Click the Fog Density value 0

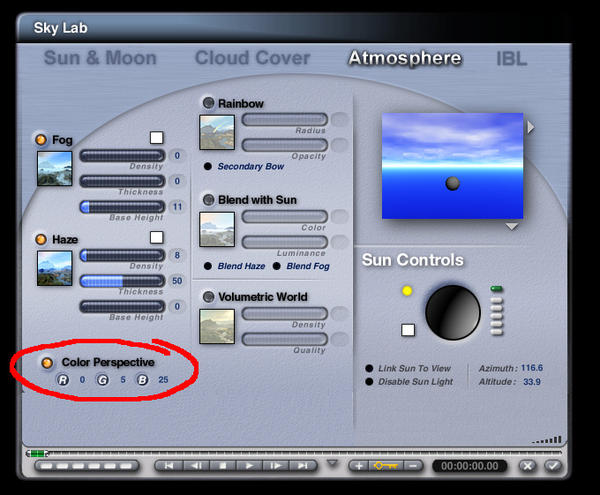177,156
